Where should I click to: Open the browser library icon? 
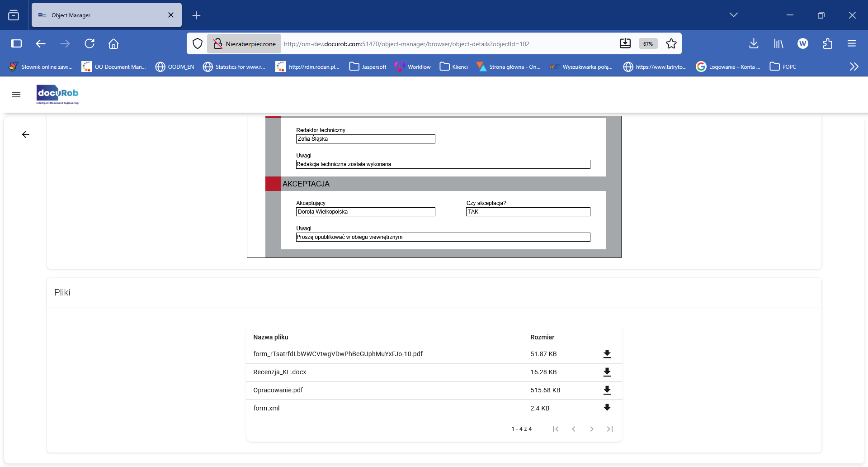coord(778,43)
